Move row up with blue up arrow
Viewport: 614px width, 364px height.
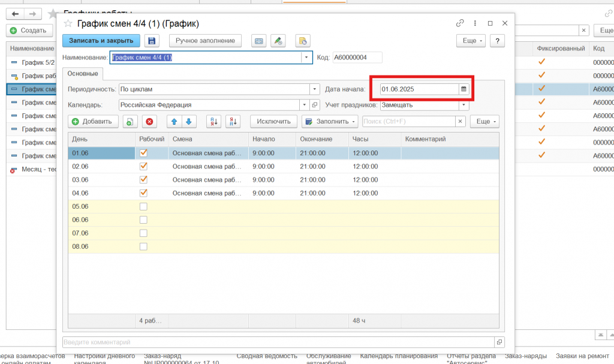click(x=174, y=121)
